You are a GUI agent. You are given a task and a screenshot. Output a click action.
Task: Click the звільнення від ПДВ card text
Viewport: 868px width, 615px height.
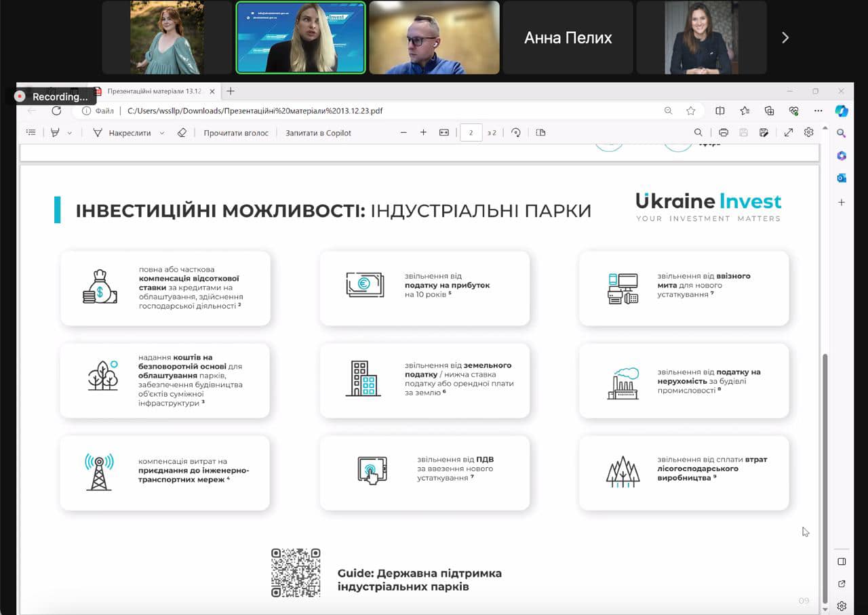pyautogui.click(x=455, y=469)
